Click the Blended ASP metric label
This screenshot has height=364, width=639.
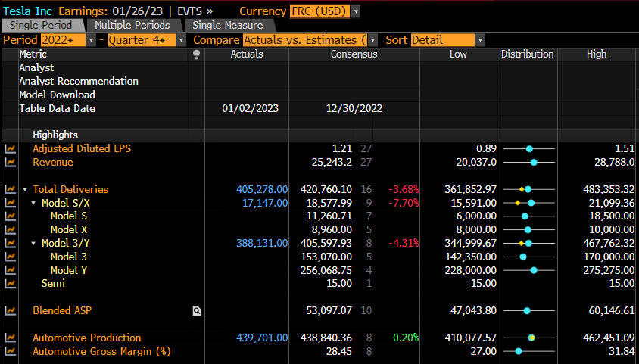pos(62,310)
